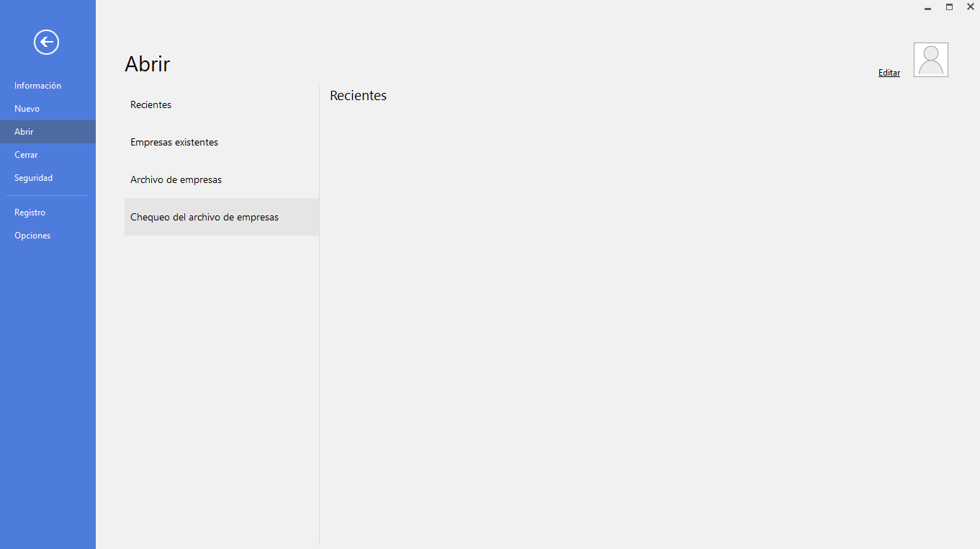Viewport: 980px width, 549px height.
Task: Go to Registro in the sidebar
Action: click(48, 213)
